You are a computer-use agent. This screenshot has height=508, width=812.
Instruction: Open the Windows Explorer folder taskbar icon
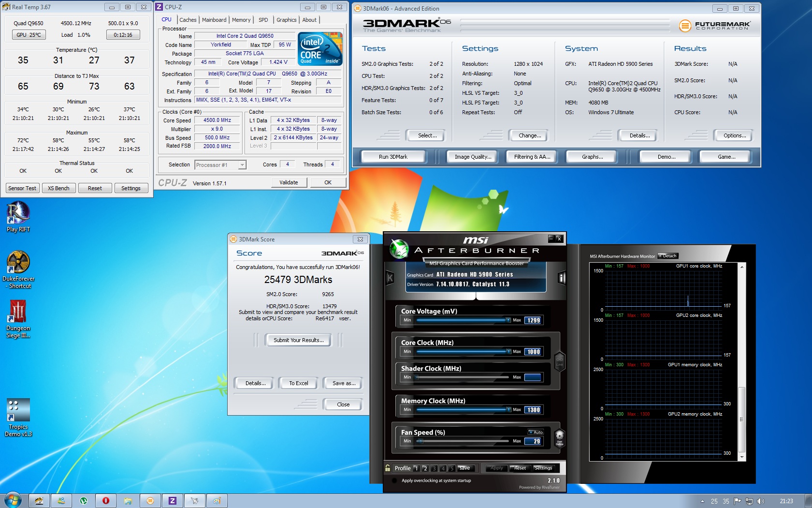click(128, 501)
